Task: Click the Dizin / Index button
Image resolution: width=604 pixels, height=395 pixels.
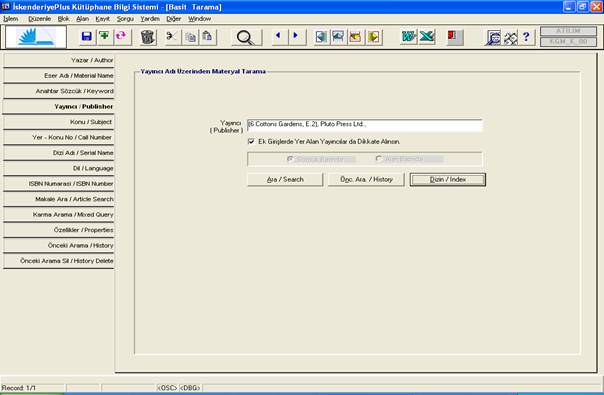Action: tap(448, 180)
